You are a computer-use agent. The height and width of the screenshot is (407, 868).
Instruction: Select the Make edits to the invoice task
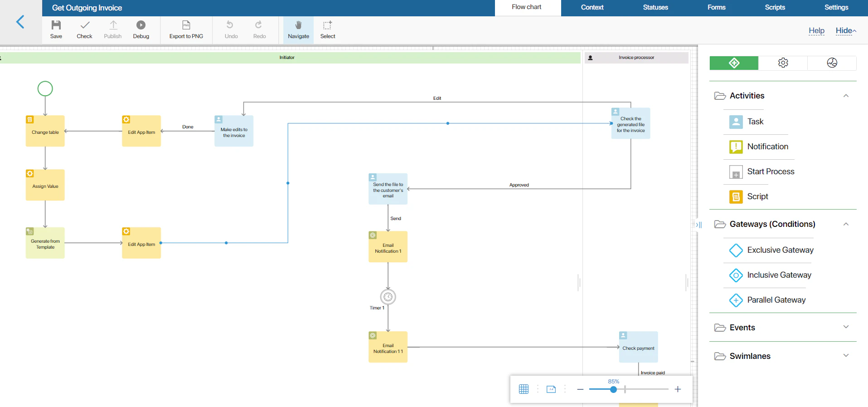(x=234, y=131)
